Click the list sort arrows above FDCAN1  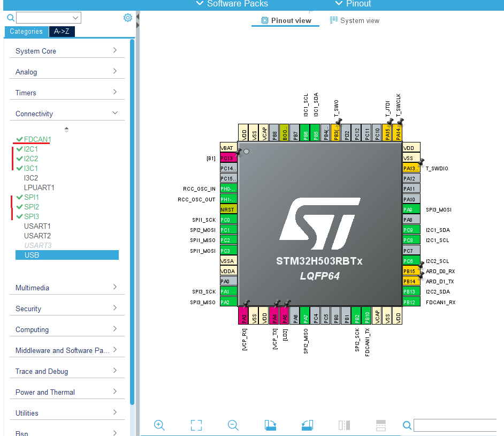66,130
